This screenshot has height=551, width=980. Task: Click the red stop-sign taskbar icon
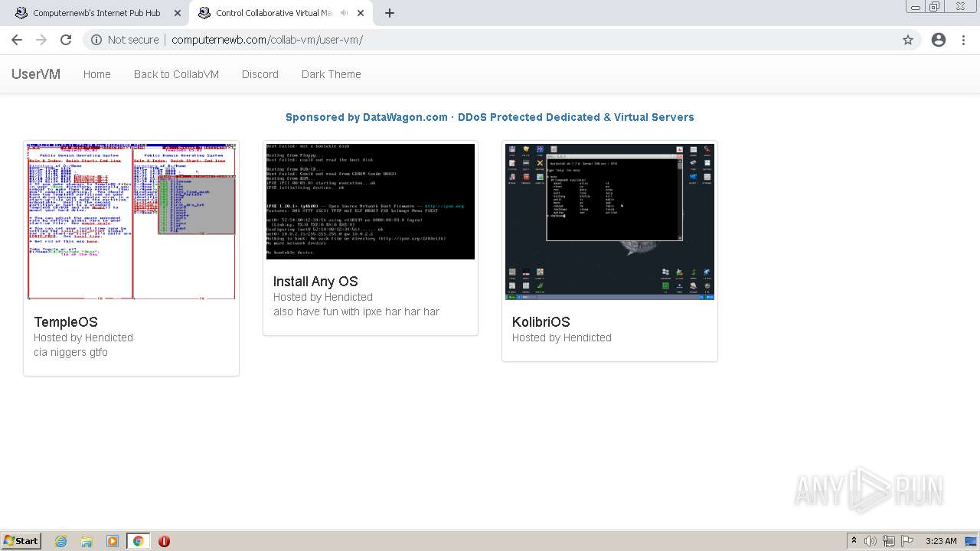[x=164, y=541]
